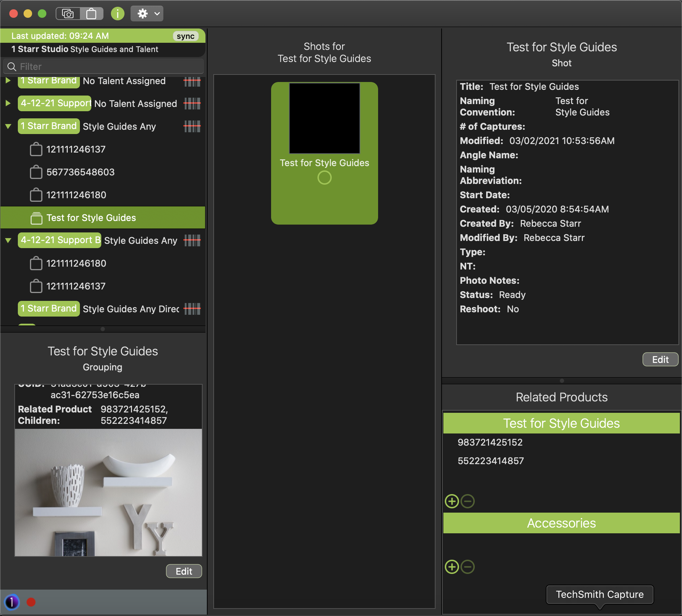Click the red record indicator dot

(x=31, y=602)
